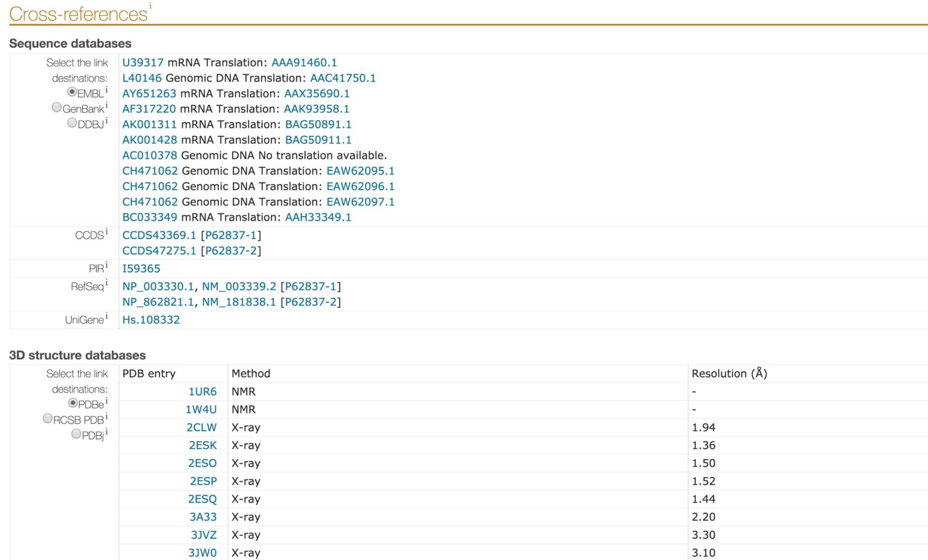Open PDB entry 2ESQ
Viewport: 928px width, 560px height.
202,499
